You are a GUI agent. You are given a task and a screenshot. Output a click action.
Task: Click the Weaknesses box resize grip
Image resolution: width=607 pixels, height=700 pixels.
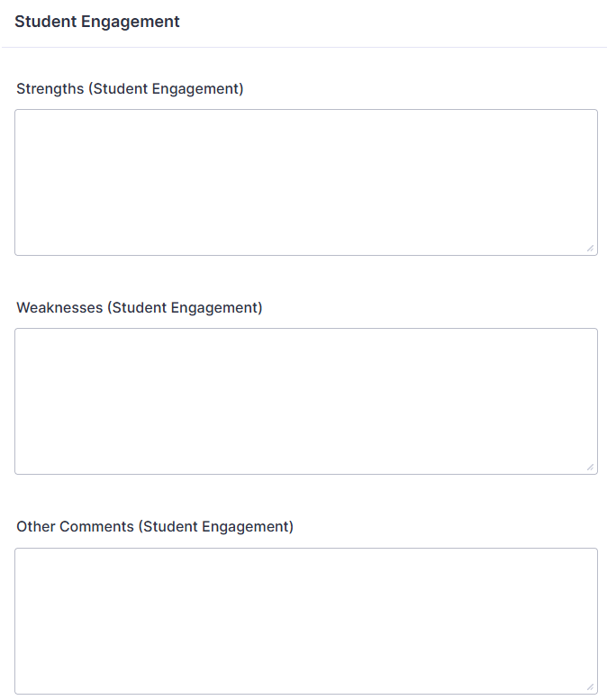click(590, 467)
